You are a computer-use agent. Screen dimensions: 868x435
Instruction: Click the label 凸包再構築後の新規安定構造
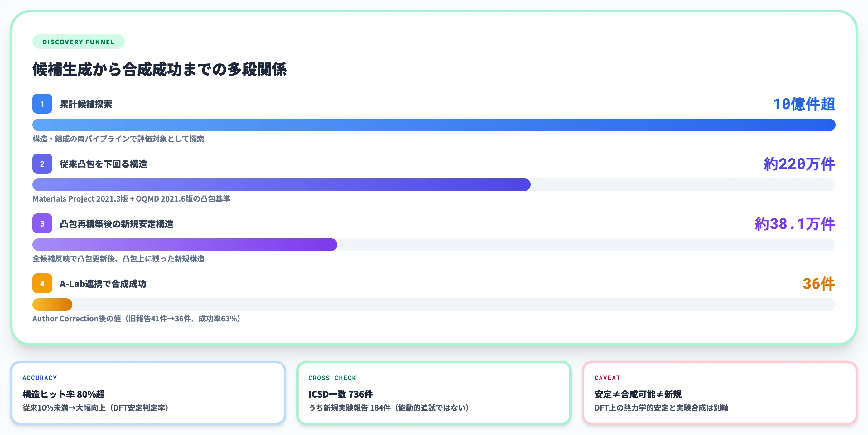click(117, 224)
